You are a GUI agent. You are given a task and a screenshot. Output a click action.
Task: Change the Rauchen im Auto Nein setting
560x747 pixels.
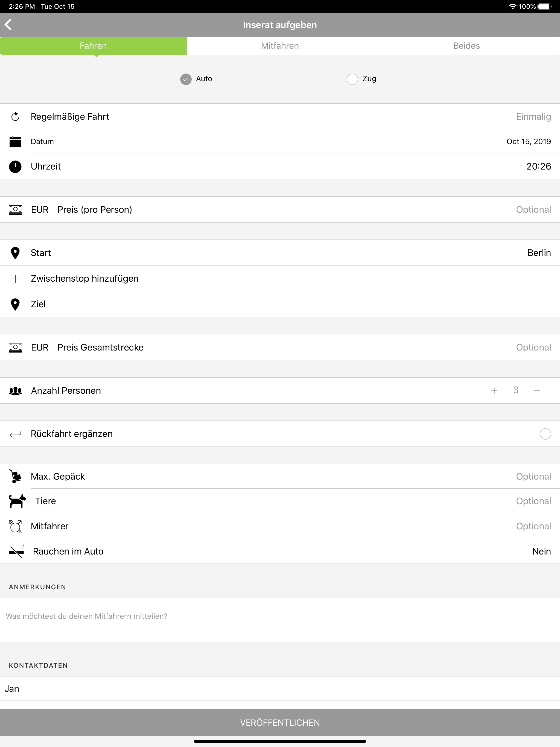[541, 552]
